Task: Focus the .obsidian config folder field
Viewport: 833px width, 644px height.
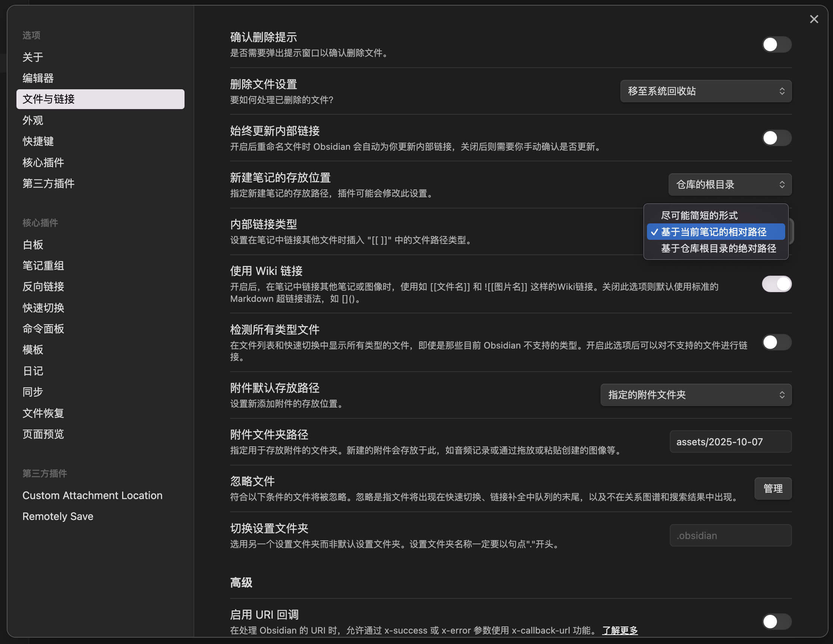Action: (730, 535)
